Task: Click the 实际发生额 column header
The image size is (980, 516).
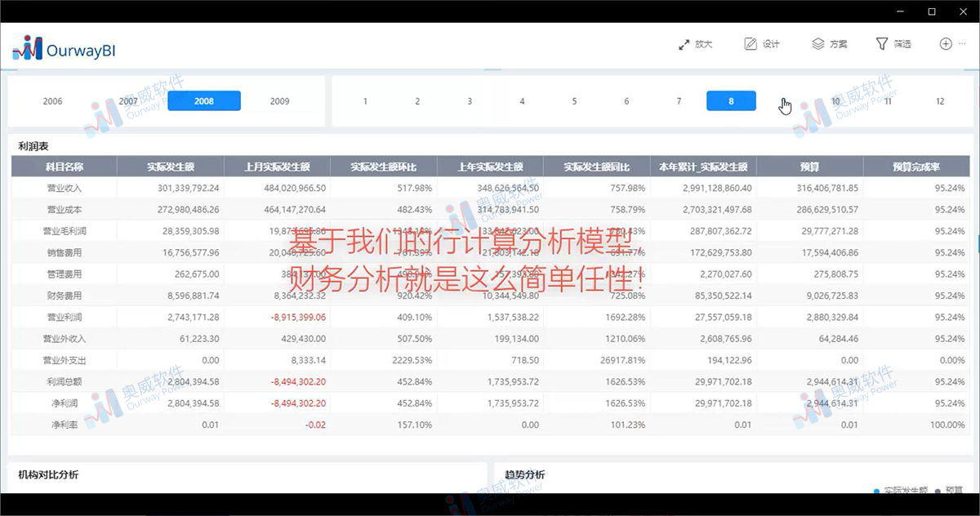Action: click(171, 167)
